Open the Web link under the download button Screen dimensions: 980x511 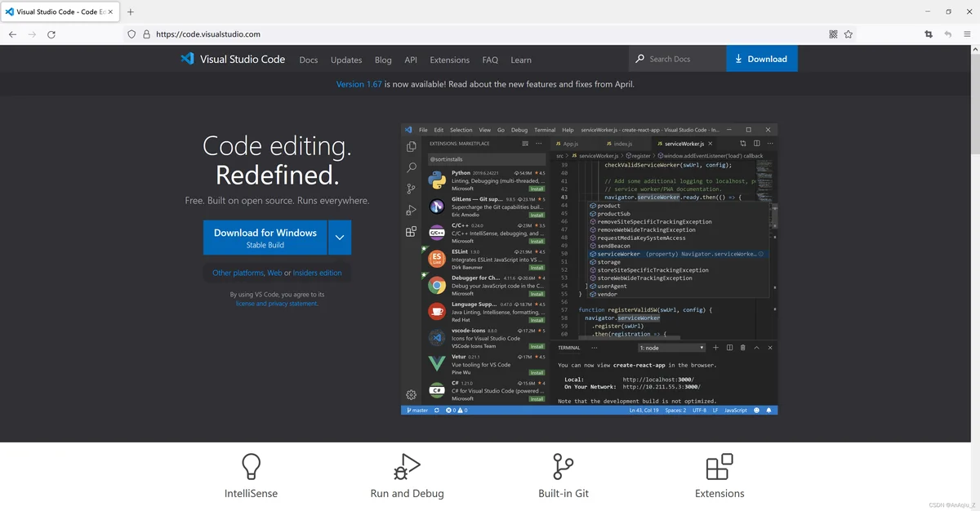[x=274, y=273]
